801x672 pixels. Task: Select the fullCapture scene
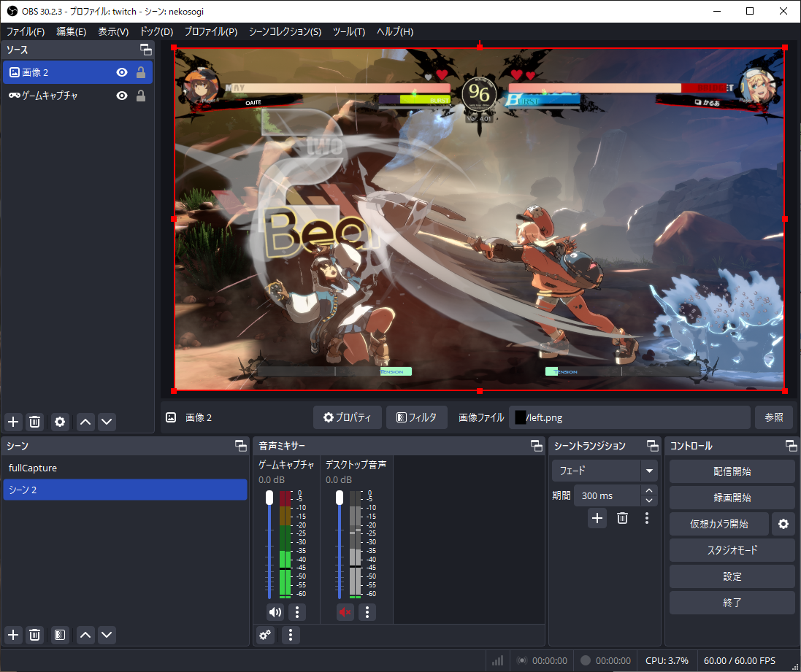tap(33, 468)
